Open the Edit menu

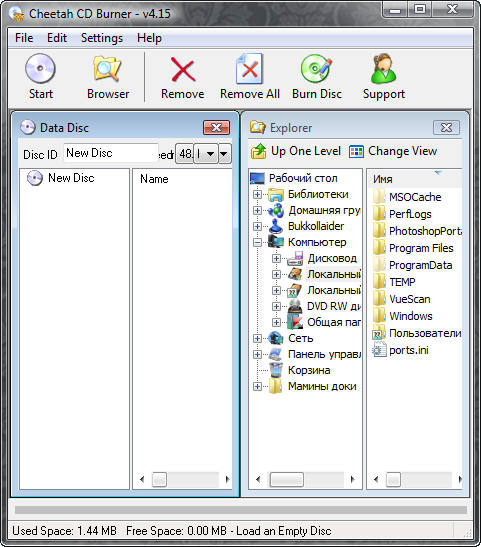click(57, 38)
